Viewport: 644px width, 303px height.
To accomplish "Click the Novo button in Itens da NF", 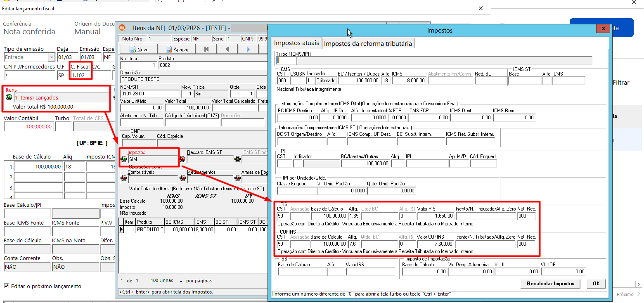I will coord(139,49).
